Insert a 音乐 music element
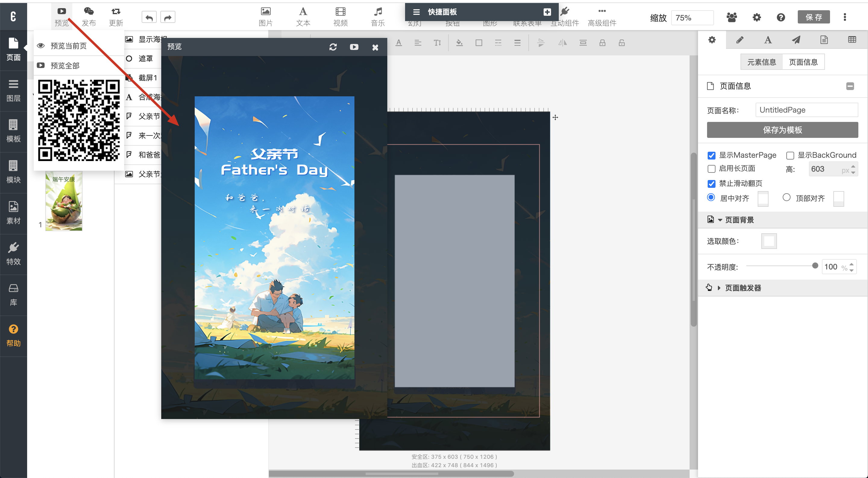 (378, 17)
